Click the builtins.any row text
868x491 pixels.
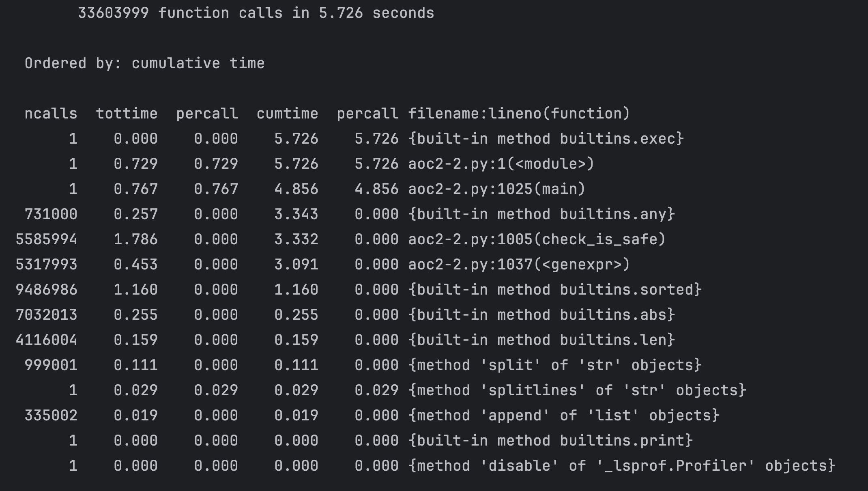coord(541,214)
